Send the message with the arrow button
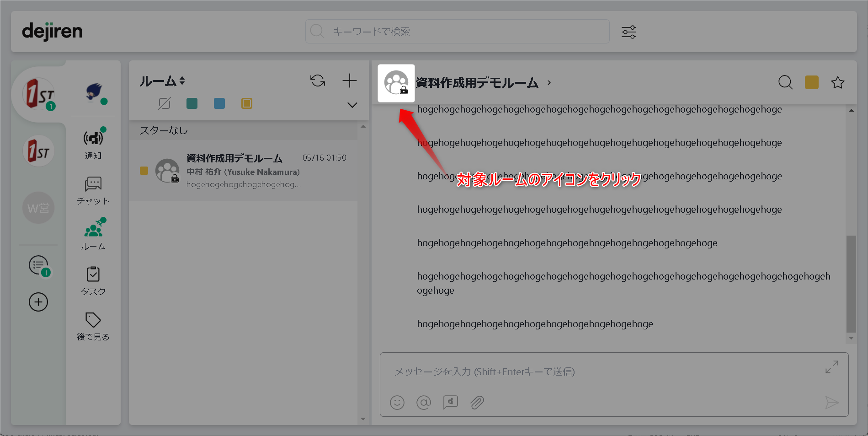The width and height of the screenshot is (868, 436). 831,403
